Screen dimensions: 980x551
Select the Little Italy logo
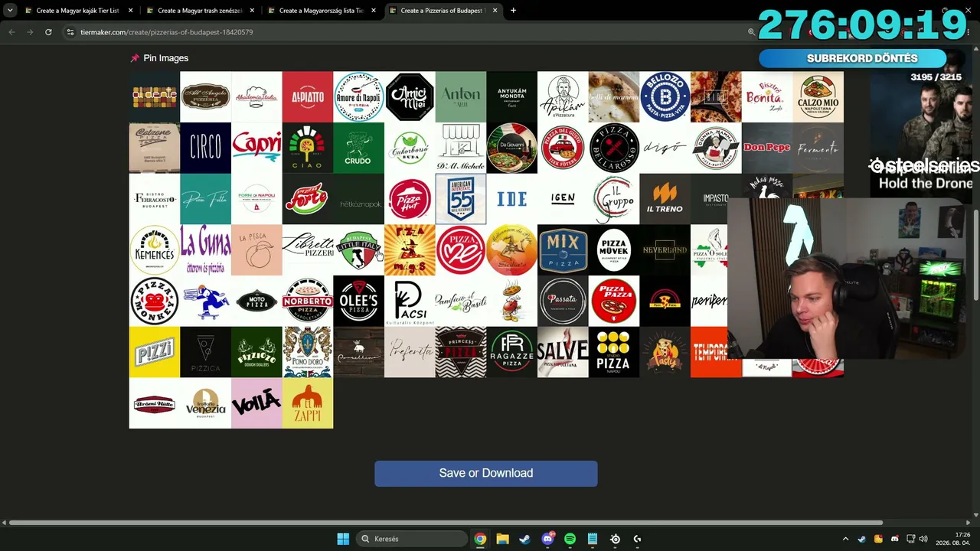[x=358, y=250]
